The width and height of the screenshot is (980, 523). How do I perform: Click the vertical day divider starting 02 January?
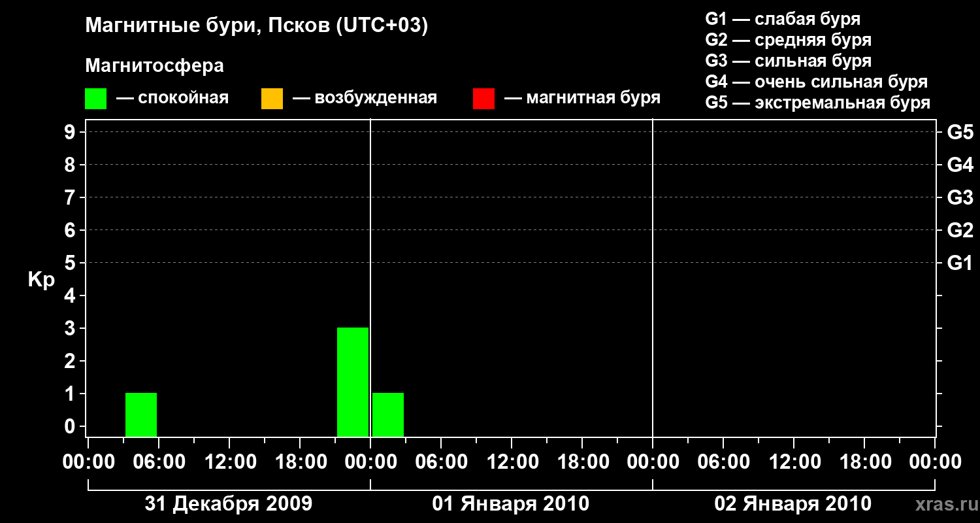pyautogui.click(x=653, y=278)
